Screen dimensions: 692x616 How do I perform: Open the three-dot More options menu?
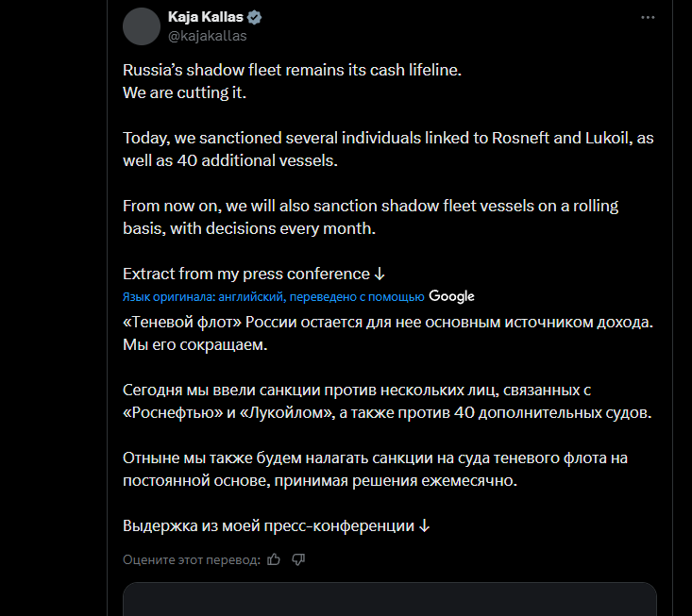[647, 18]
